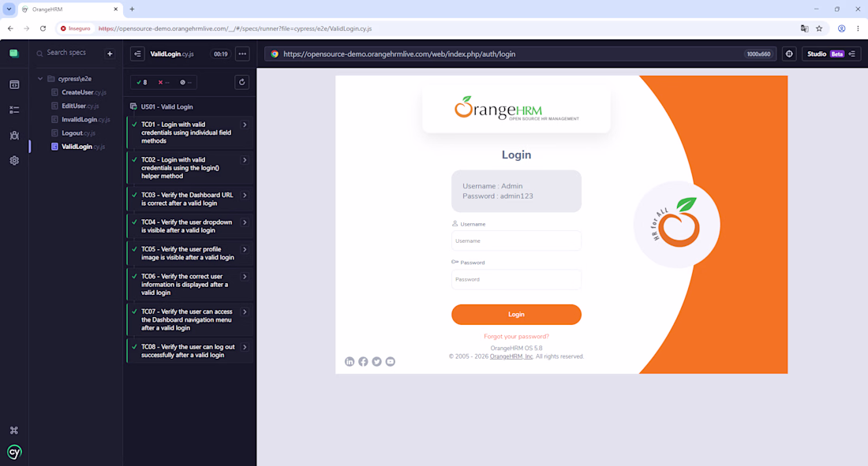Open the Debug bug icon
The width and height of the screenshot is (868, 466).
coord(14,135)
